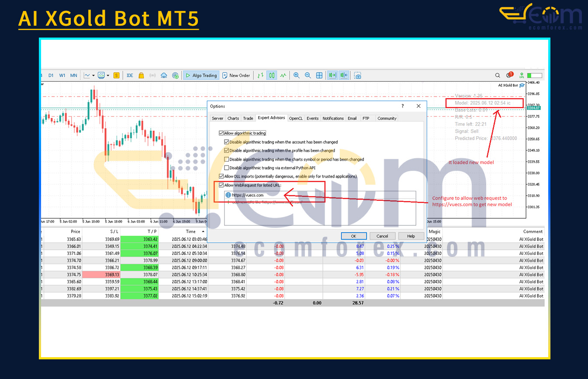Screen dimensions: 588x379
Task: Select the https://vuecs.com URL entry
Action: pyautogui.click(x=247, y=195)
